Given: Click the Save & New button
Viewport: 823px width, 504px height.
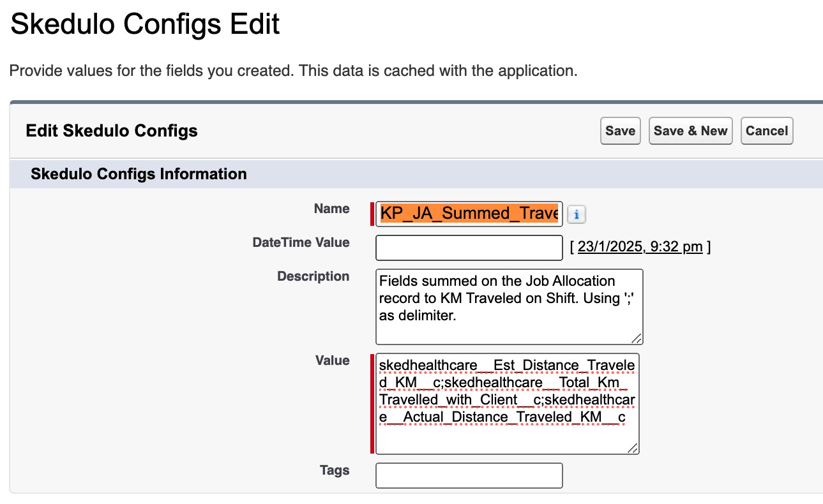Looking at the screenshot, I should tap(691, 131).
